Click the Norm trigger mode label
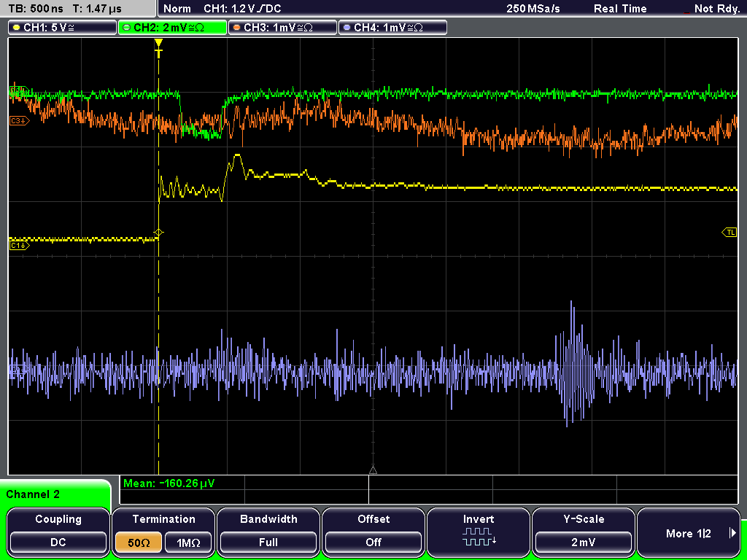 pyautogui.click(x=177, y=9)
